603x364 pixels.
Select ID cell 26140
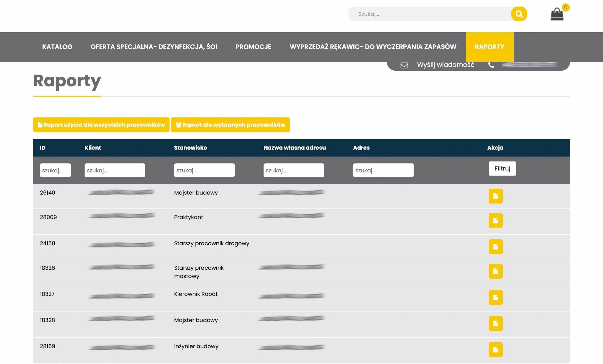click(x=47, y=192)
